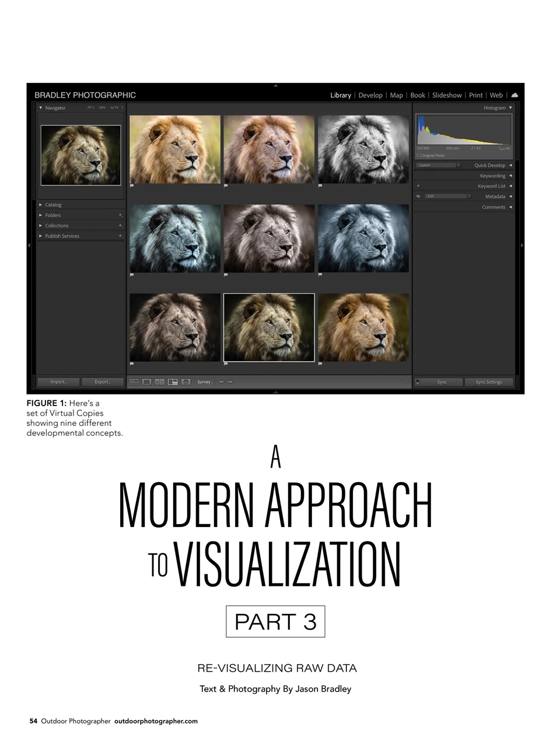Image resolution: width=560 pixels, height=747 pixels.
Task: Click the Import button
Action: [58, 382]
